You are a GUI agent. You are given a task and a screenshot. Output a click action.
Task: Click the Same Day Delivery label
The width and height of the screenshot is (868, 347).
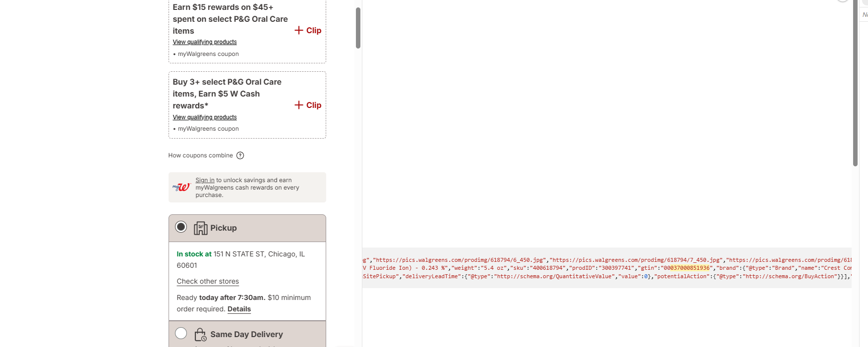(x=246, y=334)
